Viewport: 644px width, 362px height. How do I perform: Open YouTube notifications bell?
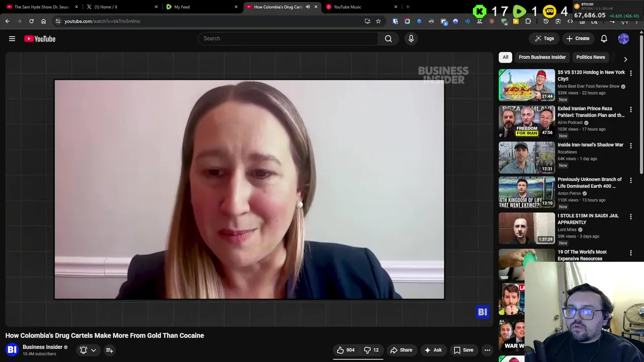[604, 38]
